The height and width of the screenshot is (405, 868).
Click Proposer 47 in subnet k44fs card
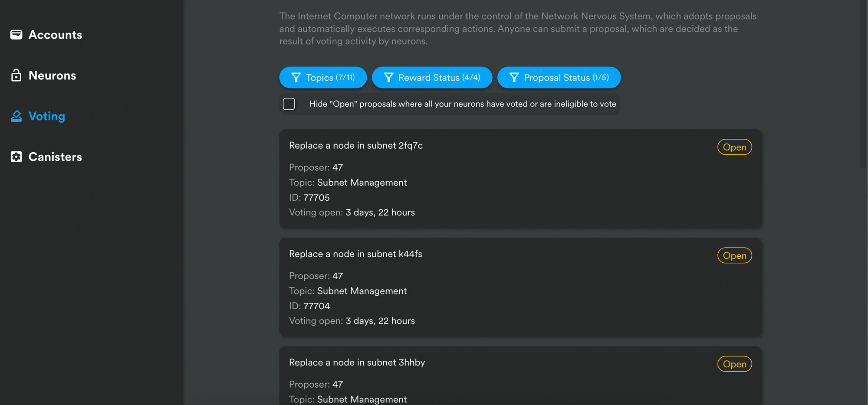point(316,276)
